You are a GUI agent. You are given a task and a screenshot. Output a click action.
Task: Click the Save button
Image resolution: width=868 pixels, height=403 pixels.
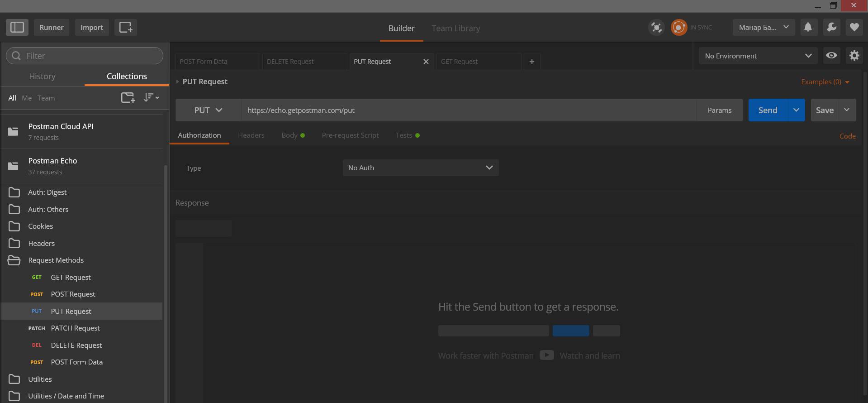coord(825,110)
